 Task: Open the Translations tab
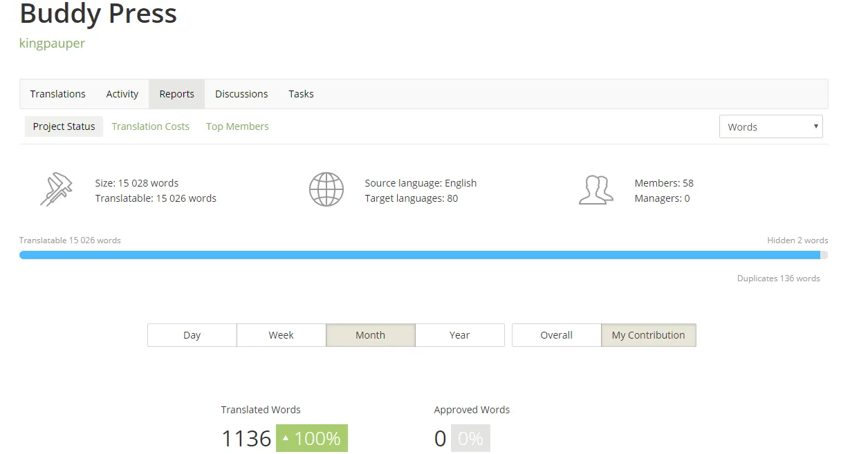[x=58, y=94]
